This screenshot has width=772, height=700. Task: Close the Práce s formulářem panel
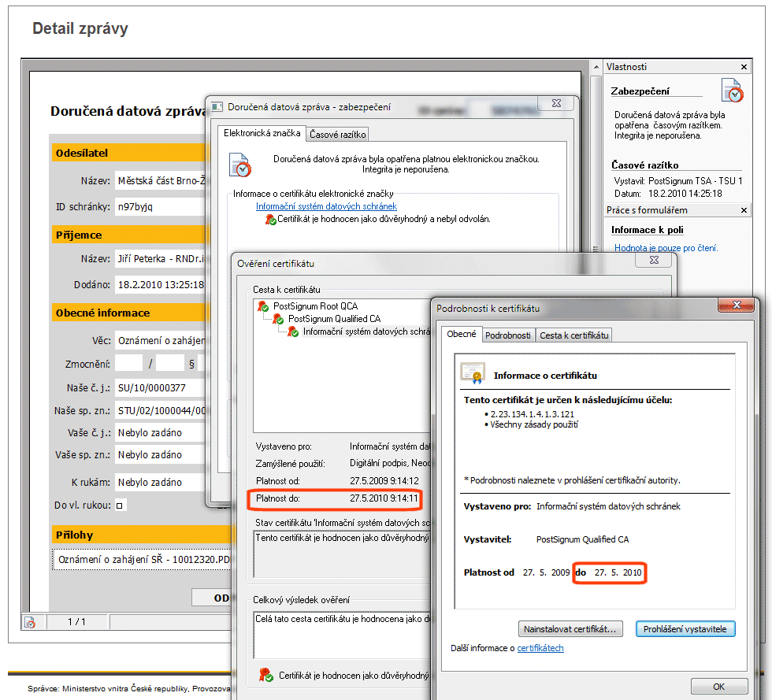pos(744,210)
